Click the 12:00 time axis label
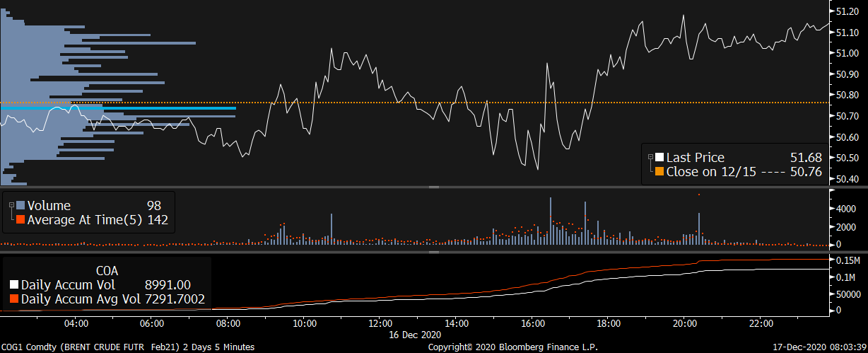 [x=380, y=324]
